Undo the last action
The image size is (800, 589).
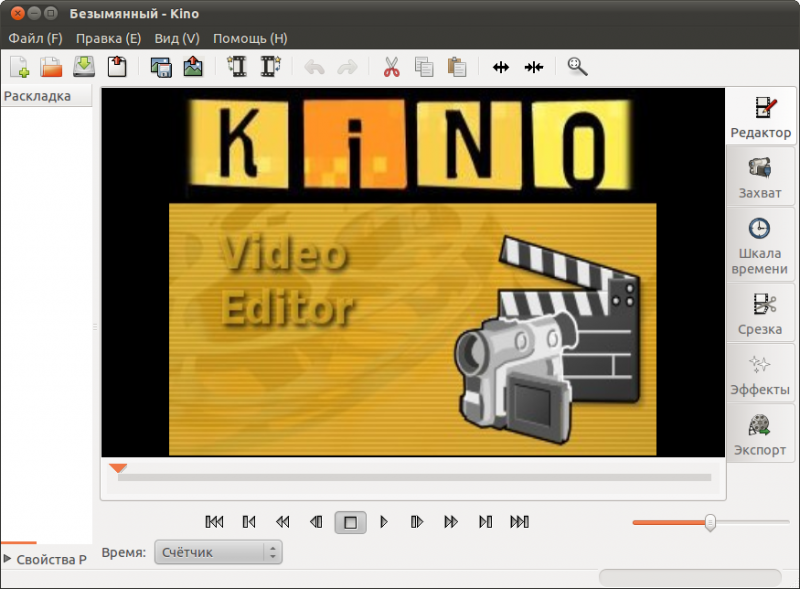[314, 67]
